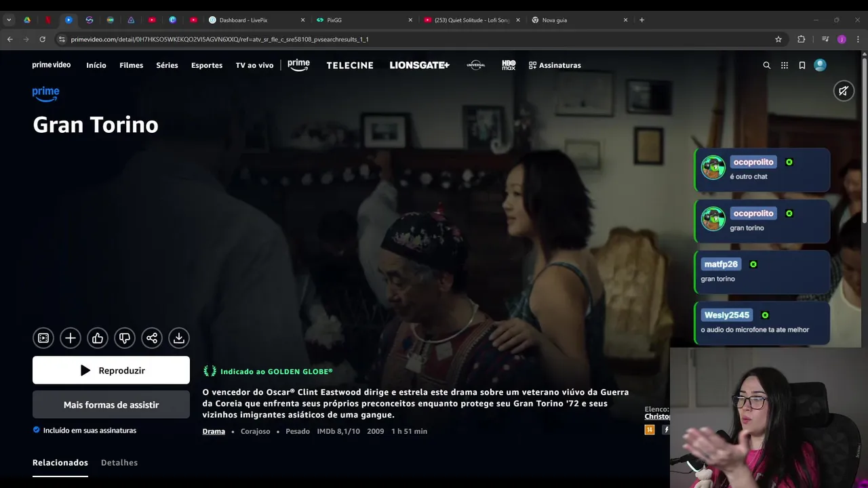
Task: Open the share icon below title
Action: pos(152,338)
